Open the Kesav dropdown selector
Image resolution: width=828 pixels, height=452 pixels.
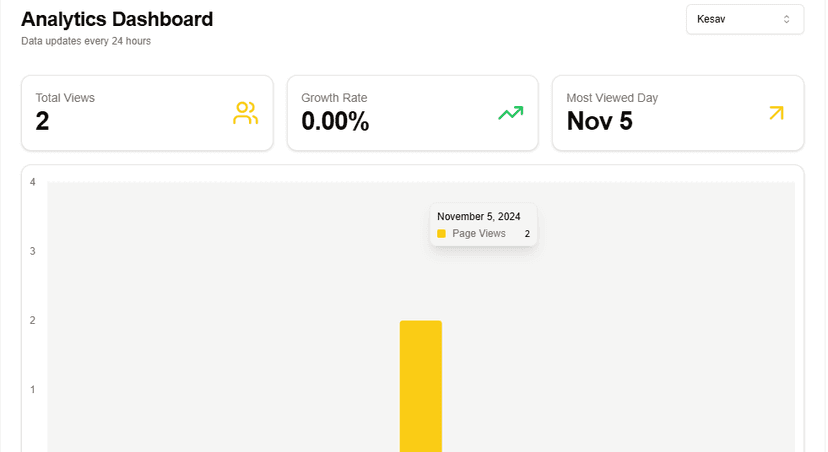pyautogui.click(x=745, y=20)
